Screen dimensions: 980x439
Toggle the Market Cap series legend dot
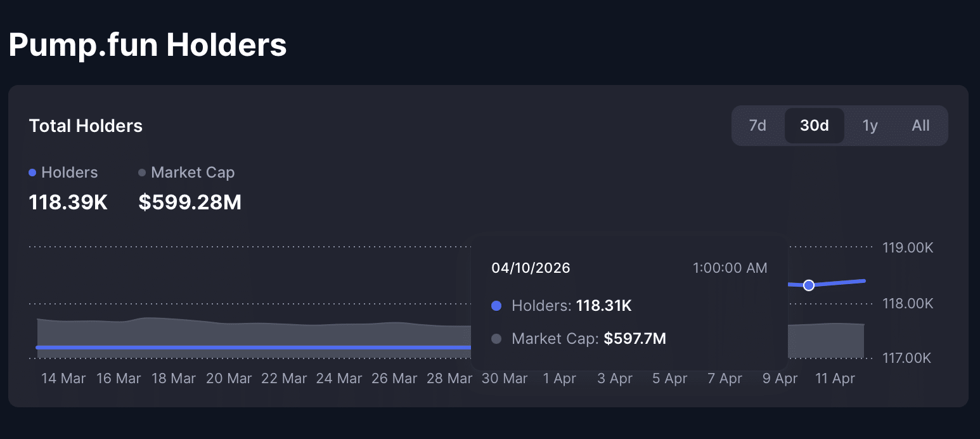pyautogui.click(x=141, y=172)
